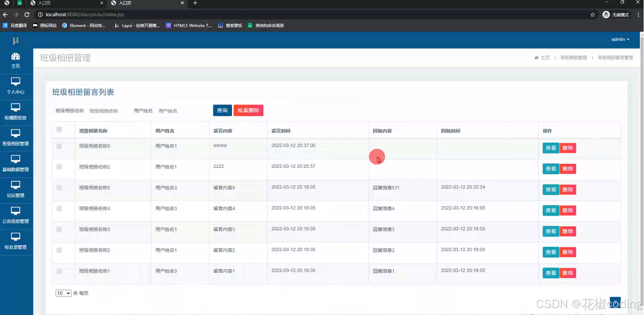The image size is (644, 315).
Task: Click the browser address bar URL
Action: [x=85, y=15]
